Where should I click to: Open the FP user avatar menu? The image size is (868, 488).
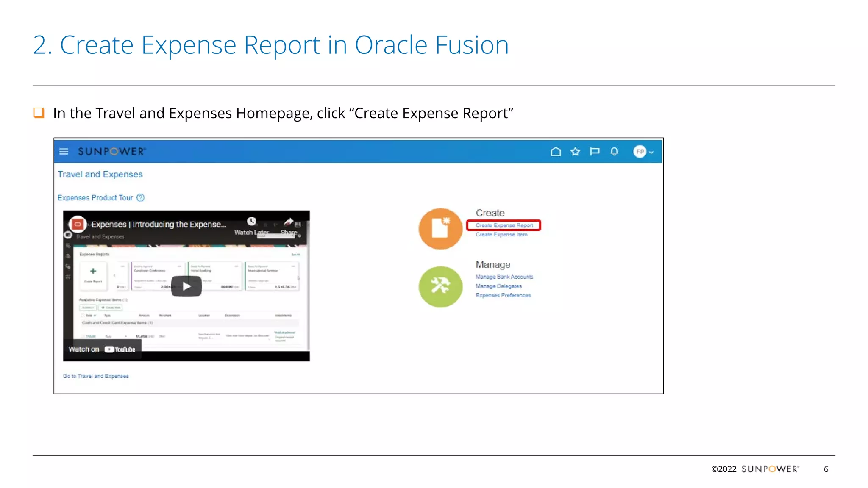[x=643, y=152]
